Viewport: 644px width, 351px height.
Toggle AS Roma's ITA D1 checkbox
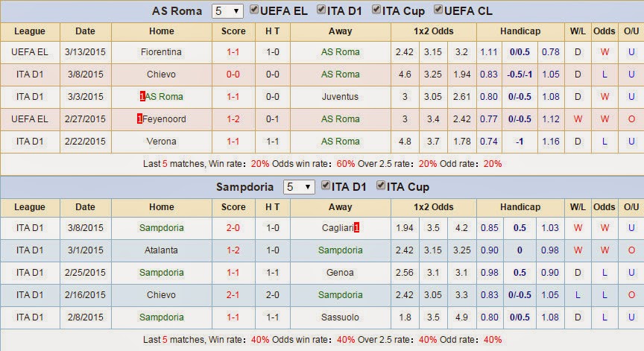pos(321,10)
